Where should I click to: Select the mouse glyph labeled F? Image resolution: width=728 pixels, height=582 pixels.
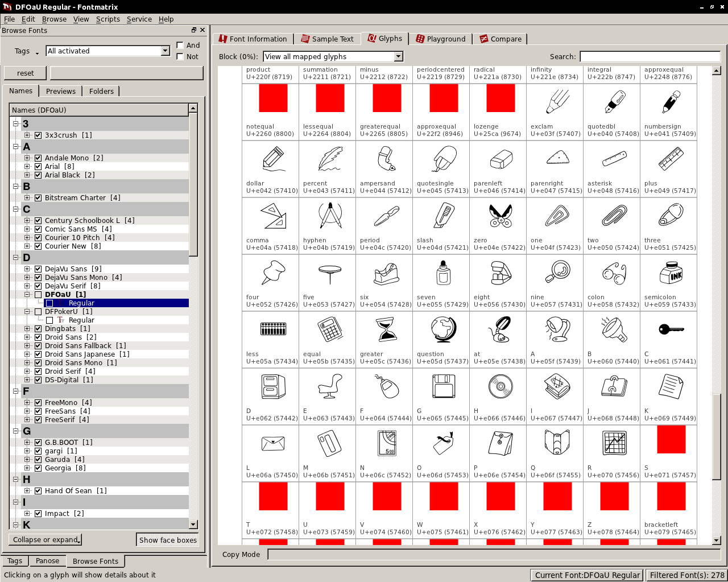click(x=387, y=386)
